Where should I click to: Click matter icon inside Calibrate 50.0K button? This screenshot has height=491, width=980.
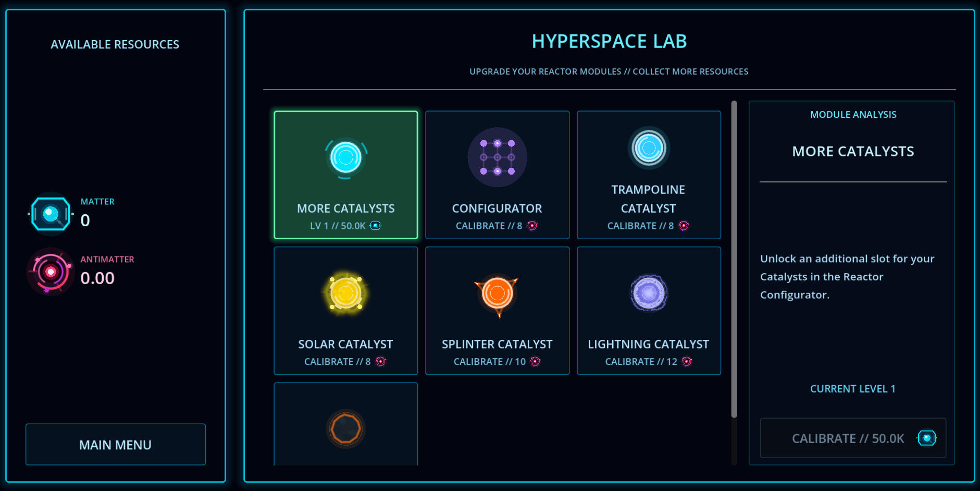click(x=927, y=438)
